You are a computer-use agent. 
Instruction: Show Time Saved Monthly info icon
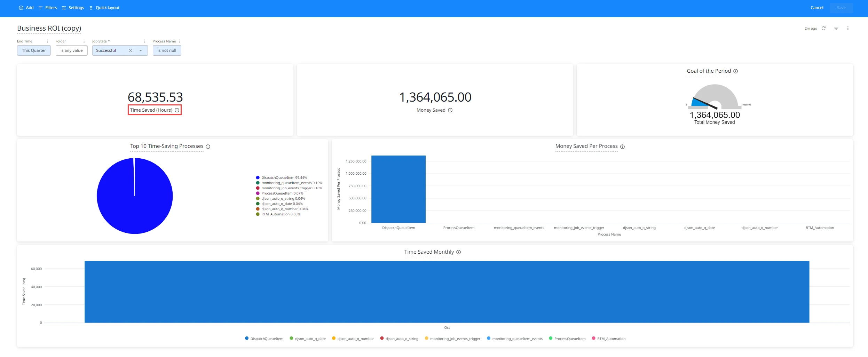[x=459, y=252]
